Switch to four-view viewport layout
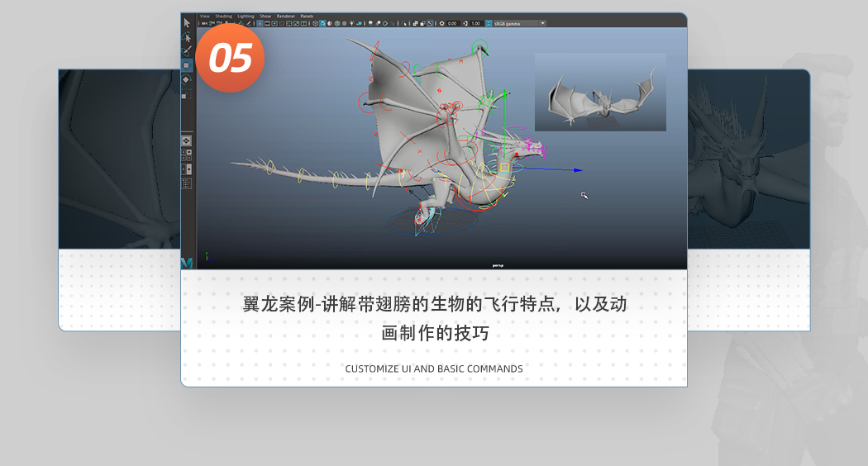Image resolution: width=868 pixels, height=466 pixels. coord(187,155)
